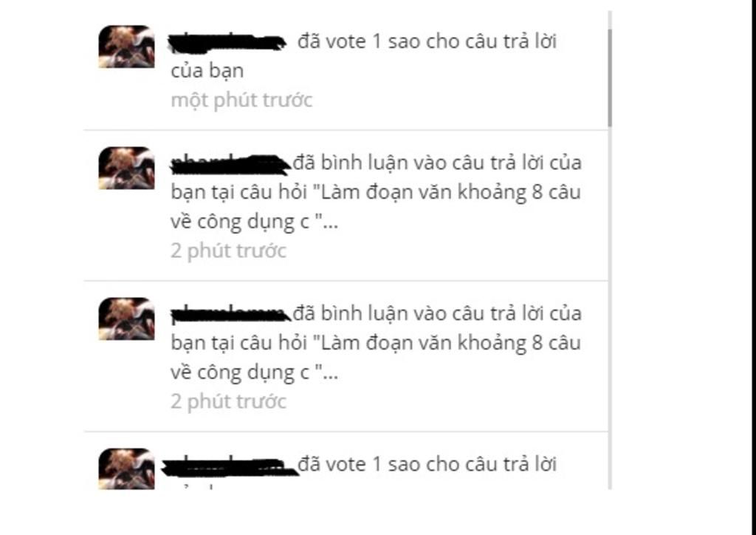
Task: Click second '2 phút trước' timestamp
Action: 229,401
